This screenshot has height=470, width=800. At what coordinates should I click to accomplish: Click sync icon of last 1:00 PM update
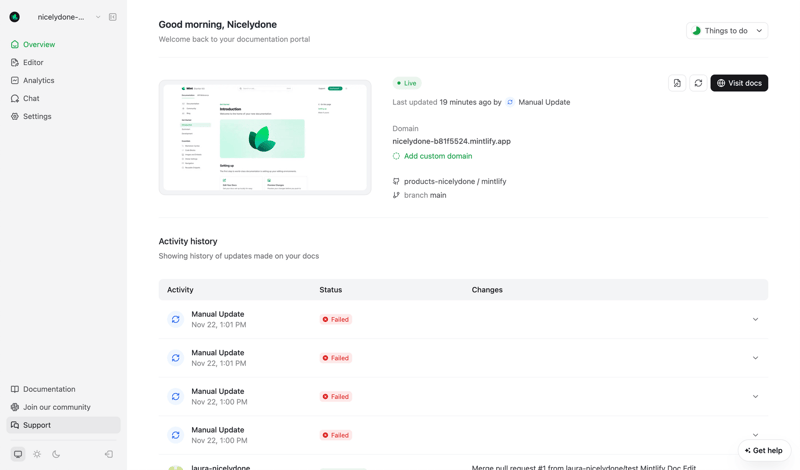pyautogui.click(x=176, y=435)
